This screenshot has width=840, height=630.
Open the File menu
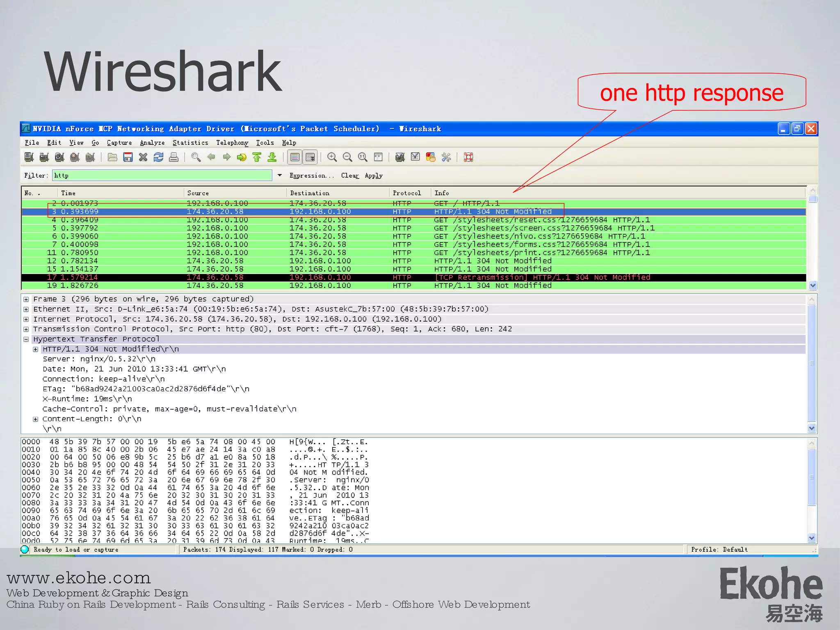(32, 143)
